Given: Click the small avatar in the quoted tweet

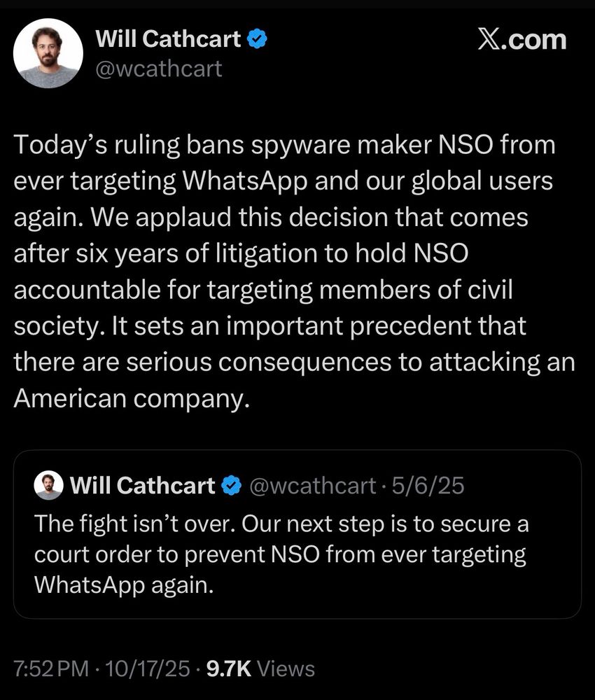Looking at the screenshot, I should coord(48,485).
